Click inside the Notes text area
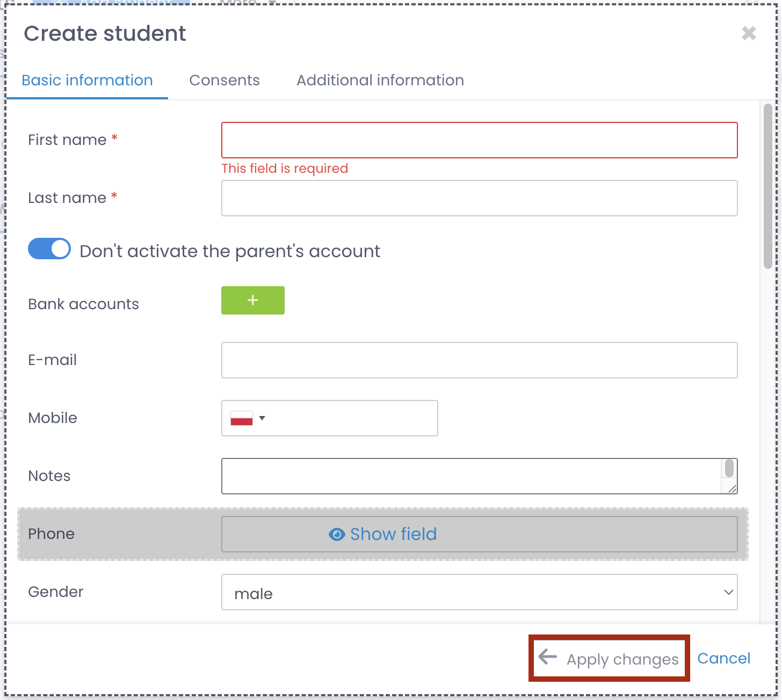782x700 pixels. 470,476
